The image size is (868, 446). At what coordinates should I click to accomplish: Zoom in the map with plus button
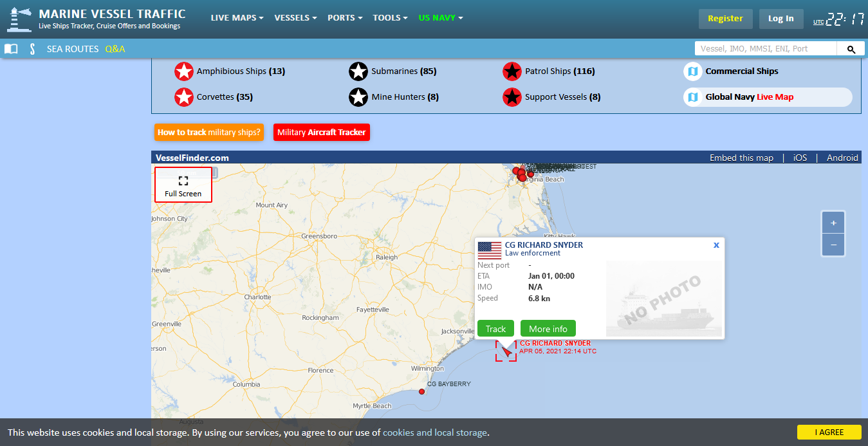click(833, 223)
